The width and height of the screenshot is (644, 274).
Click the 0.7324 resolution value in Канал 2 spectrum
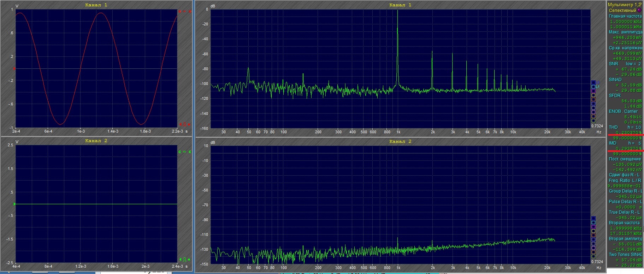point(597,262)
